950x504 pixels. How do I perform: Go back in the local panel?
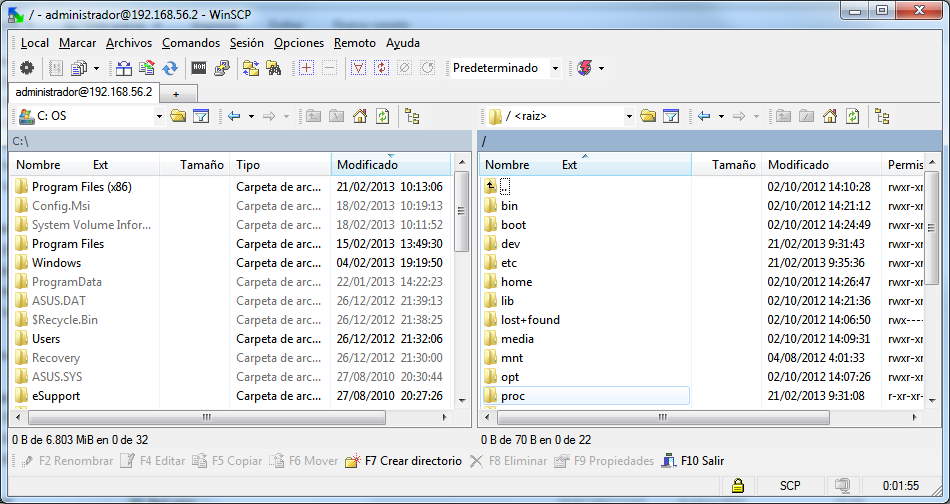point(234,116)
